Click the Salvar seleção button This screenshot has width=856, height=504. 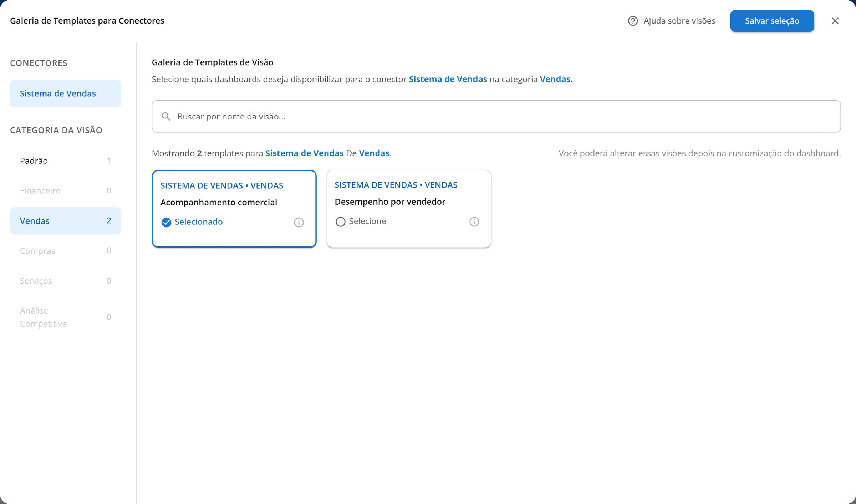pyautogui.click(x=772, y=21)
